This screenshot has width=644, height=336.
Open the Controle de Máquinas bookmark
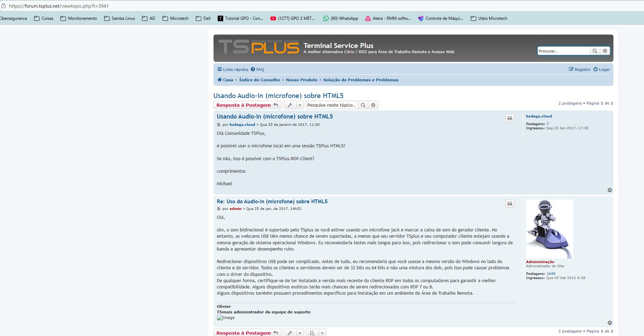[x=441, y=18]
